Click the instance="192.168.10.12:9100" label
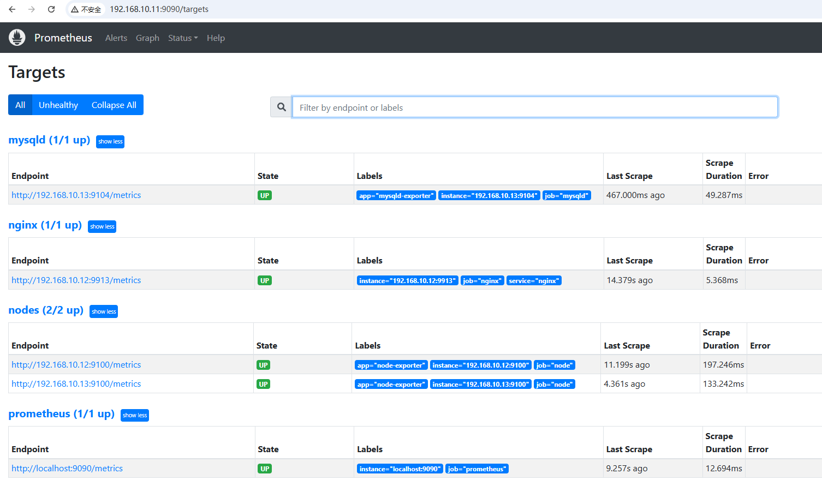822x504 pixels. [x=481, y=365]
